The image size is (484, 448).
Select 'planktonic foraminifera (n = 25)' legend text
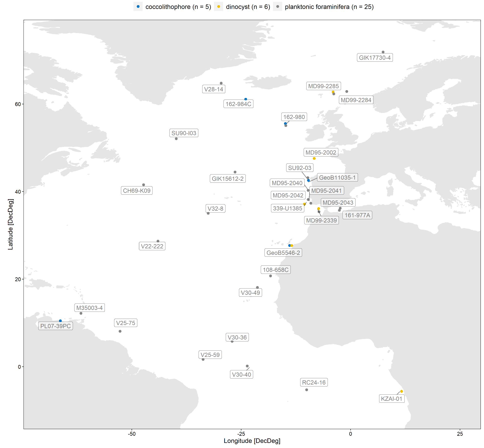(329, 7)
